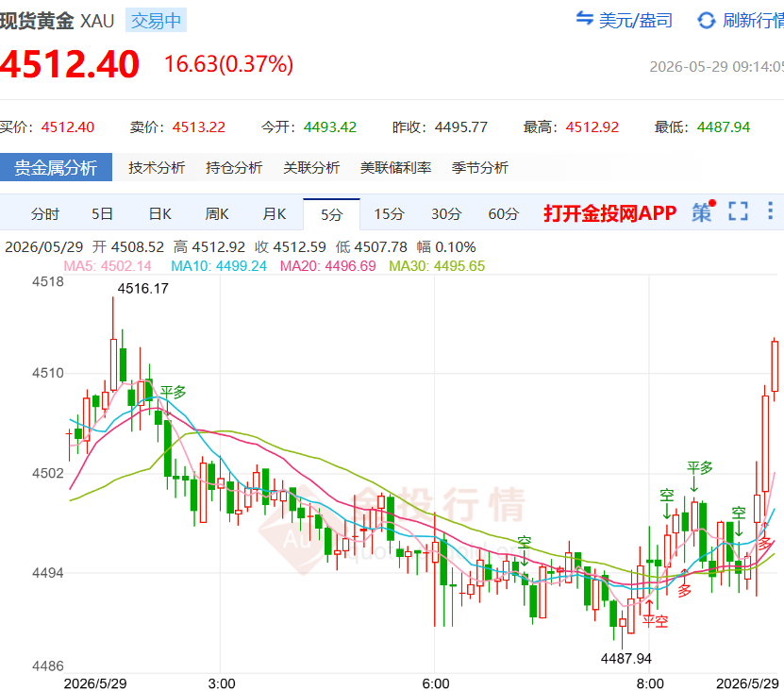Switch chart to 日K candles
784x691 pixels.
(x=160, y=214)
